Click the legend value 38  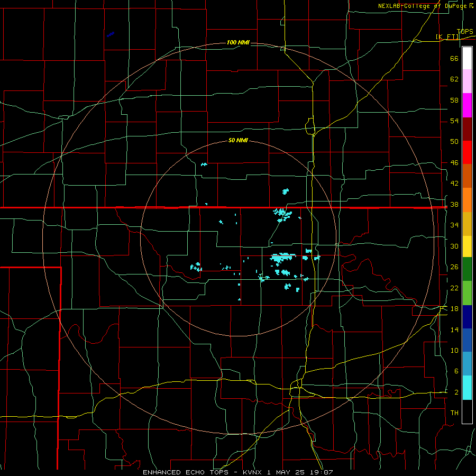pos(454,204)
